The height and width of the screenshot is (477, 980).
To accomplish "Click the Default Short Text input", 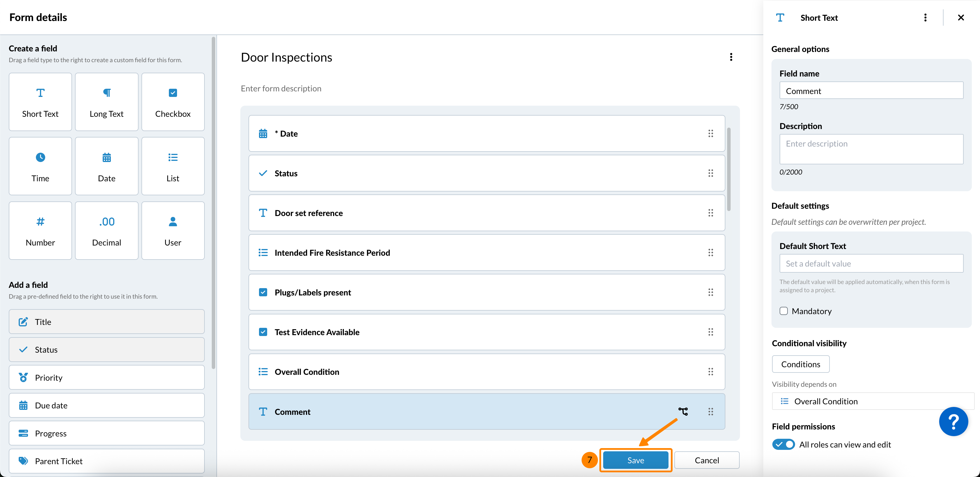I will 871,263.
